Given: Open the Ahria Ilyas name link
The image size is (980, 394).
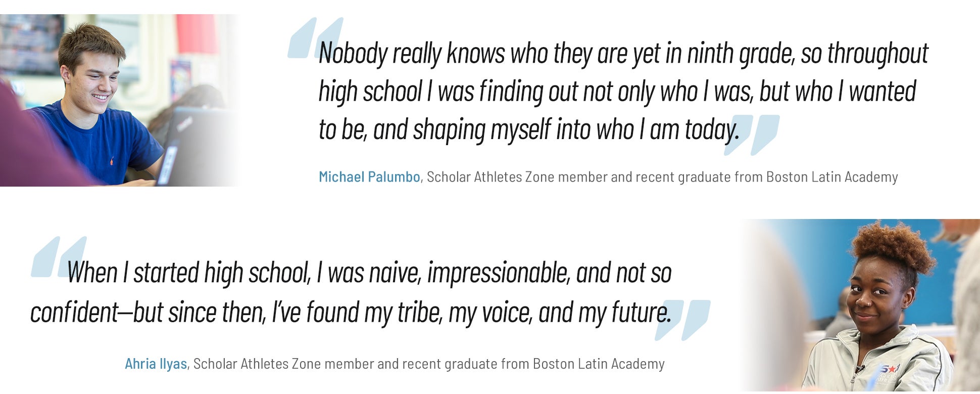Looking at the screenshot, I should pyautogui.click(x=156, y=364).
